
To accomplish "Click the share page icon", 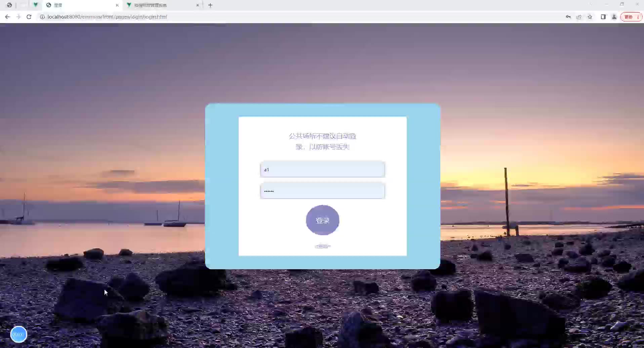I will point(579,17).
